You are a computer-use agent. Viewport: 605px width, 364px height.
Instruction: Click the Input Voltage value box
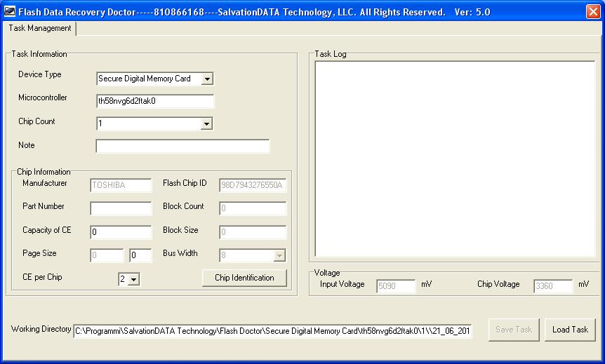click(396, 286)
